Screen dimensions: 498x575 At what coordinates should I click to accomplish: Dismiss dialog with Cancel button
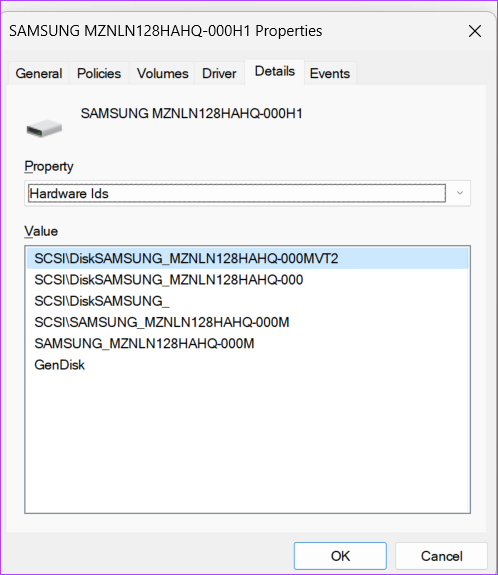[442, 556]
